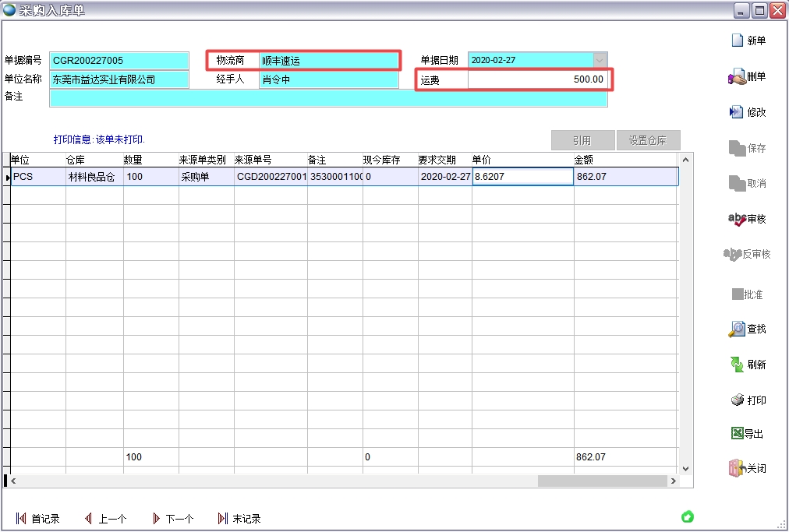
Task: Export data with the 导出 icon
Action: click(737, 434)
